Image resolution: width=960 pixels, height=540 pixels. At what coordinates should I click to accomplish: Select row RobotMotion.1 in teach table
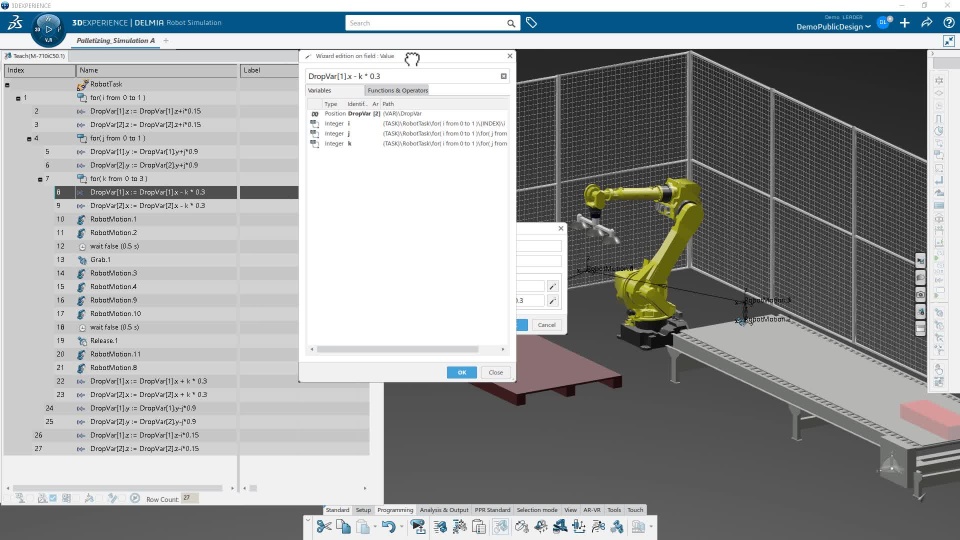pyautogui.click(x=151, y=219)
